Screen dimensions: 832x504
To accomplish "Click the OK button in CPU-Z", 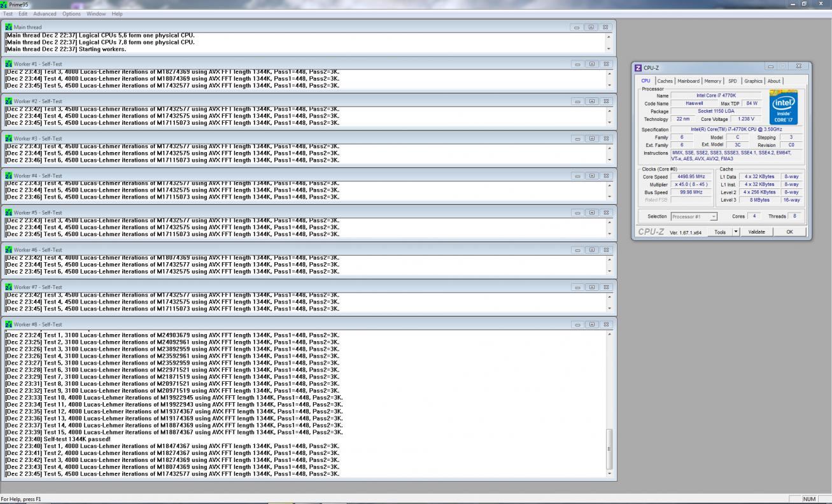I will tap(789, 232).
